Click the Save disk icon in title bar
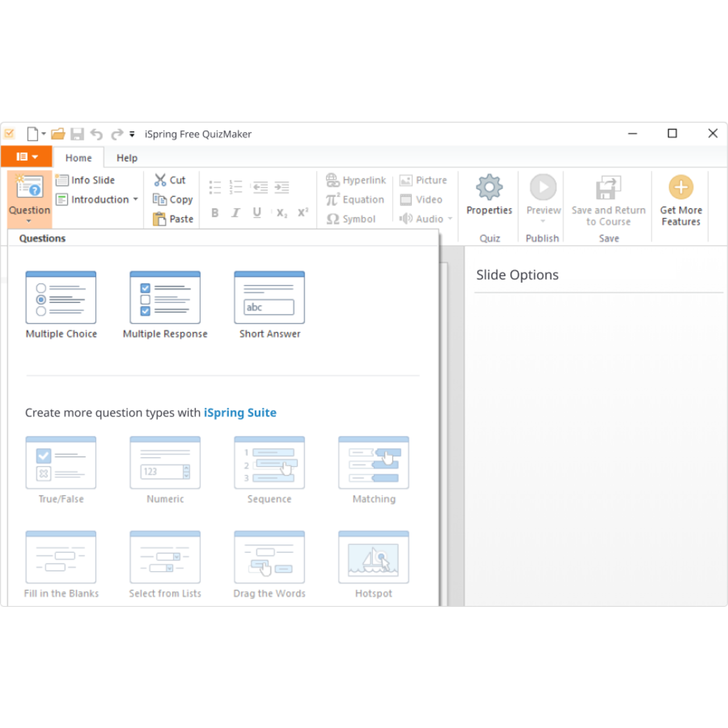Screen dimensions: 728x728 pyautogui.click(x=77, y=134)
